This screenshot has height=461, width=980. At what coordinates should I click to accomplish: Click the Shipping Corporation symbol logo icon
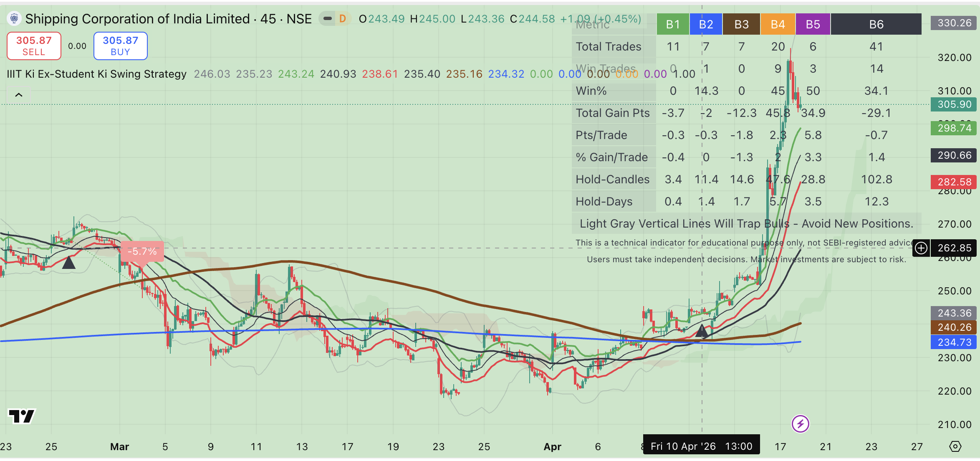point(14,18)
